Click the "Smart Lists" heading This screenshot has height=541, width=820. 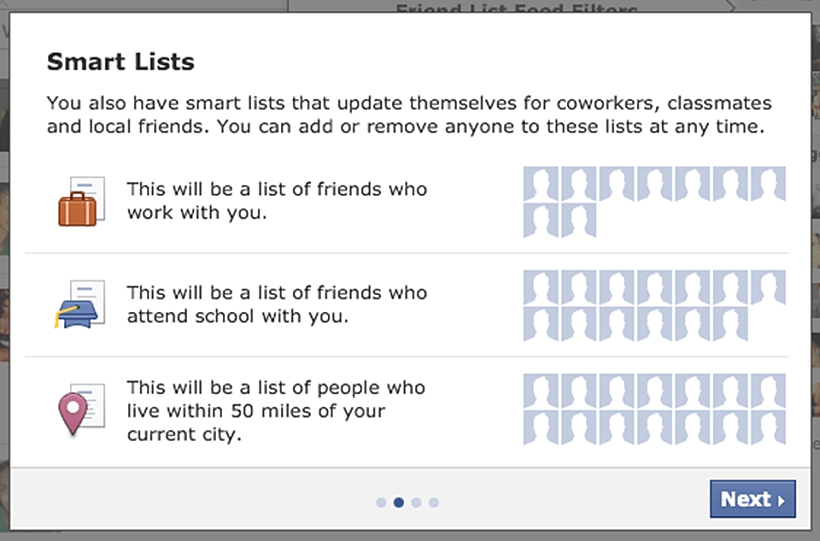tap(121, 63)
